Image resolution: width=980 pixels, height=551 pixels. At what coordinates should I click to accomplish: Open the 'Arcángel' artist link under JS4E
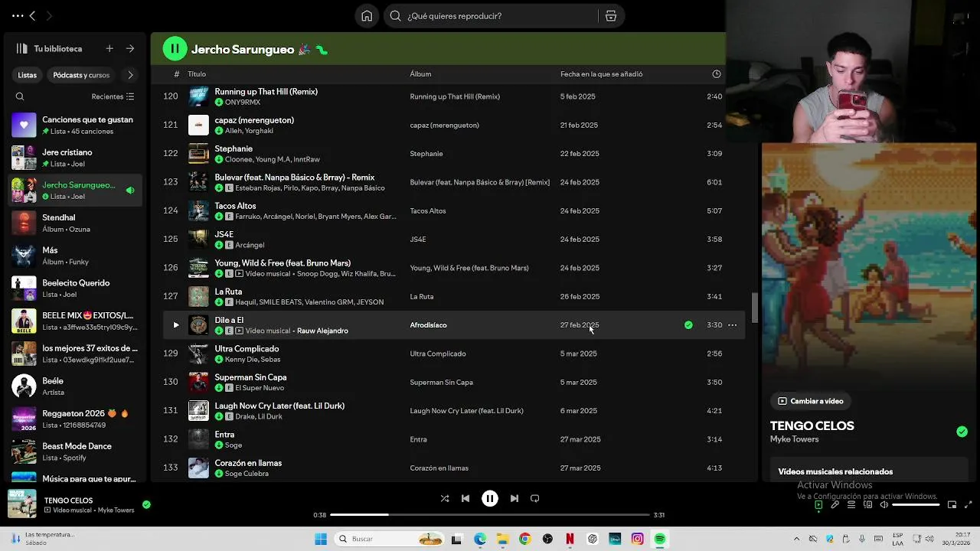click(x=250, y=245)
